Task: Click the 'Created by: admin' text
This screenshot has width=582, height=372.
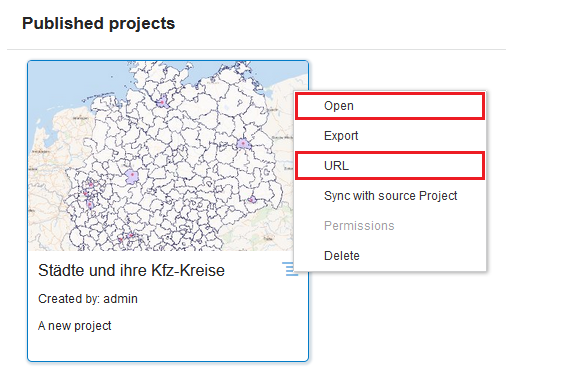Action: coord(88,299)
